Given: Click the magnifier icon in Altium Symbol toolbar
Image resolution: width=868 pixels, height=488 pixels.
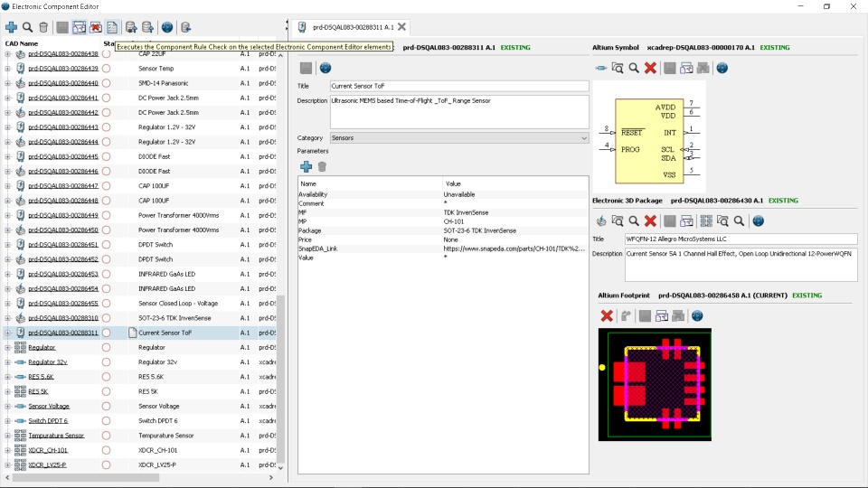Looking at the screenshot, I should (x=634, y=68).
